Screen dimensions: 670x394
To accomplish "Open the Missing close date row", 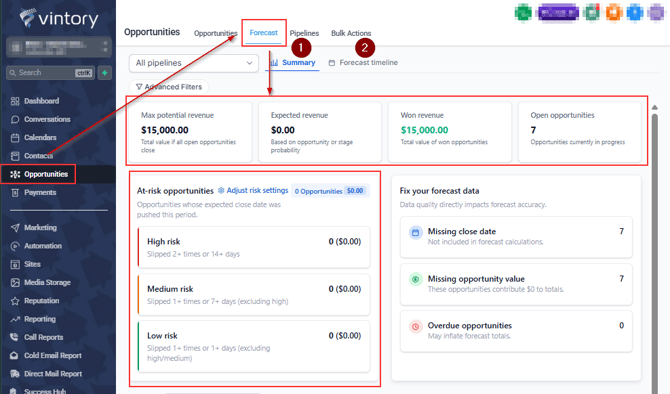I will [x=516, y=237].
